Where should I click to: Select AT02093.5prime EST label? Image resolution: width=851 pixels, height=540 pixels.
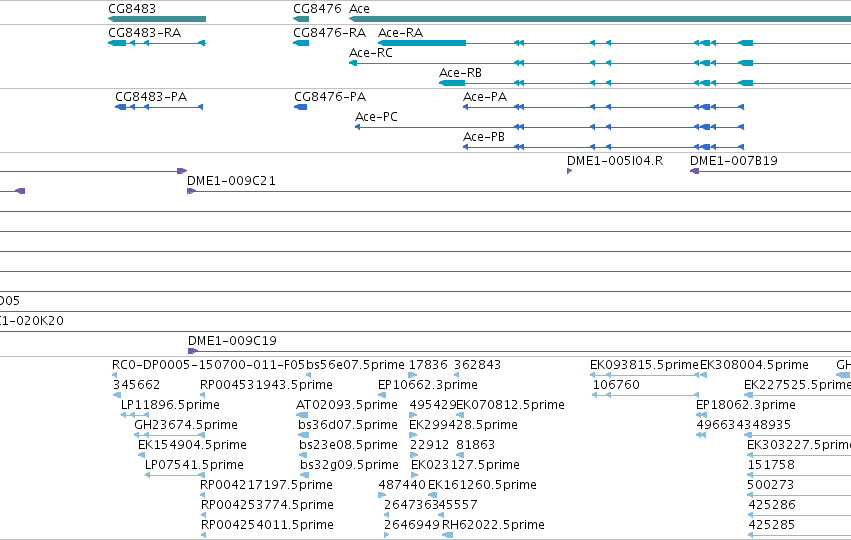(x=347, y=405)
